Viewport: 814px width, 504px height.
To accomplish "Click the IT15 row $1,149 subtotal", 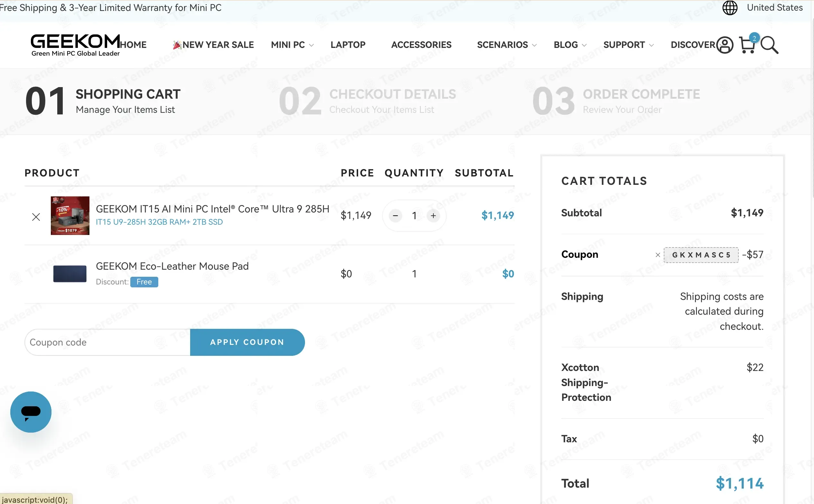I will 497,215.
